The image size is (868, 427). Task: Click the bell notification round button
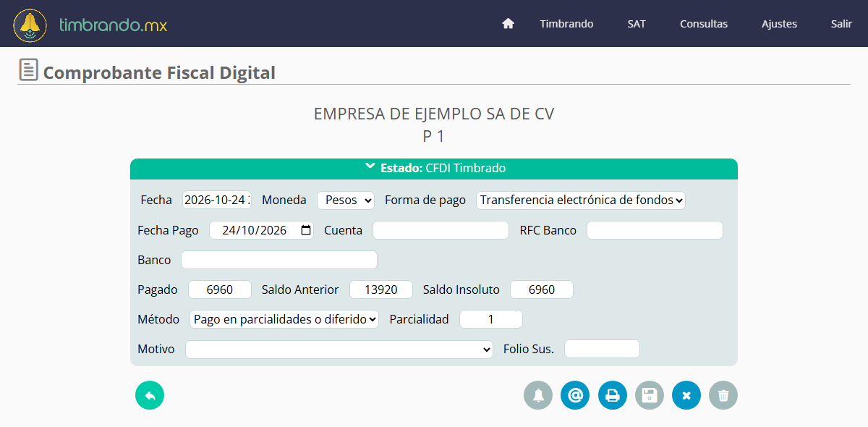538,395
